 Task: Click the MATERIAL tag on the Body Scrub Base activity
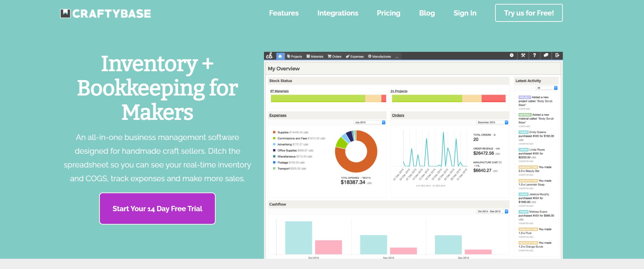[525, 115]
